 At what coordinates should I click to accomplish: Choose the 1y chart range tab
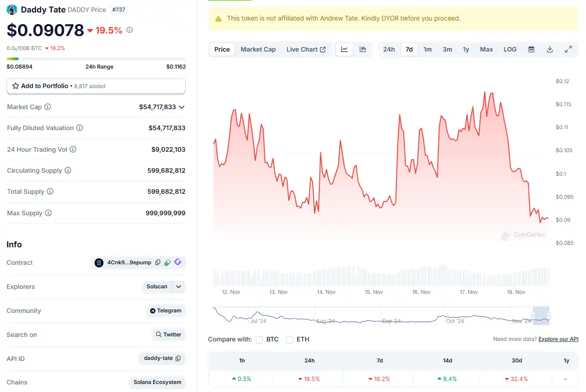(466, 50)
